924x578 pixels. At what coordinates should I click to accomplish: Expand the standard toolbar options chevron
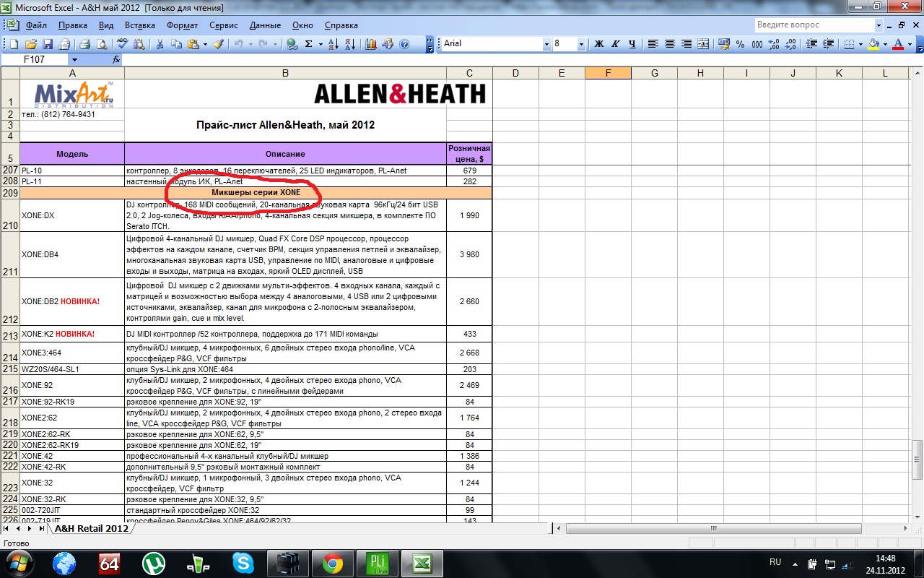(430, 44)
